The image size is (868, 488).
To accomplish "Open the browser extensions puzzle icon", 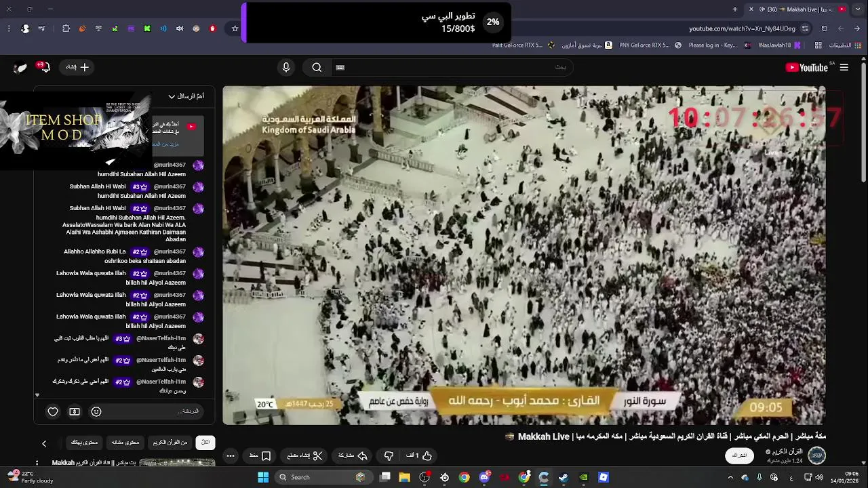I will coord(66,28).
